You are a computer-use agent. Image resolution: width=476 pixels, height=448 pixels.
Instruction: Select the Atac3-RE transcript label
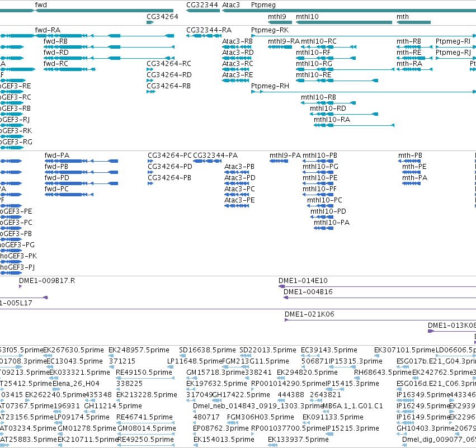[x=237, y=75]
